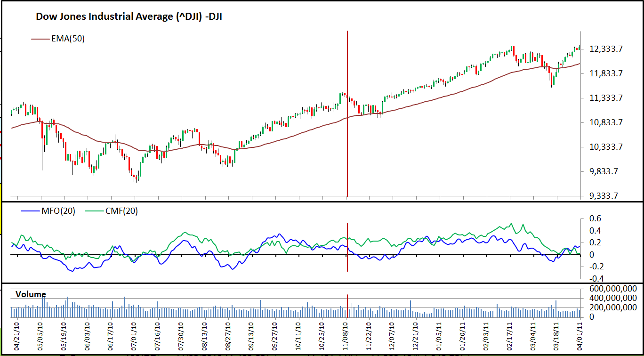
Task: Select the EMA(50) legend label
Action: click(68, 39)
